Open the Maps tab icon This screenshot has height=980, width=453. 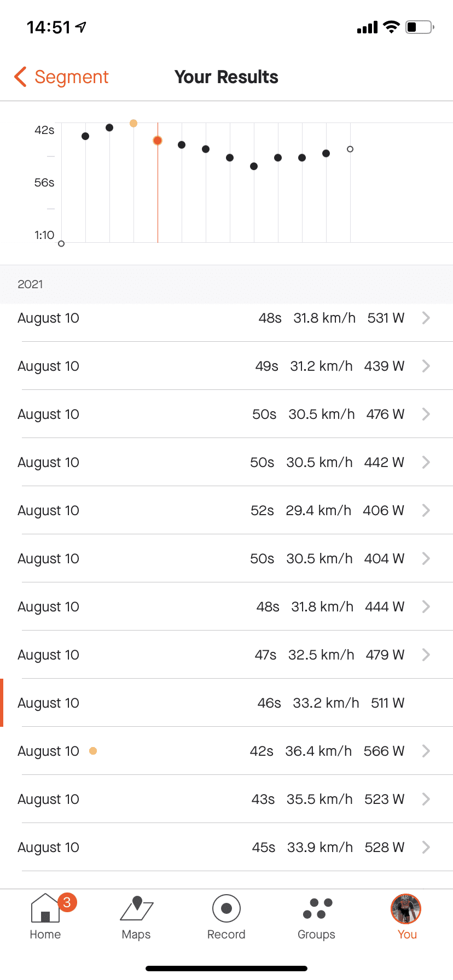(136, 908)
